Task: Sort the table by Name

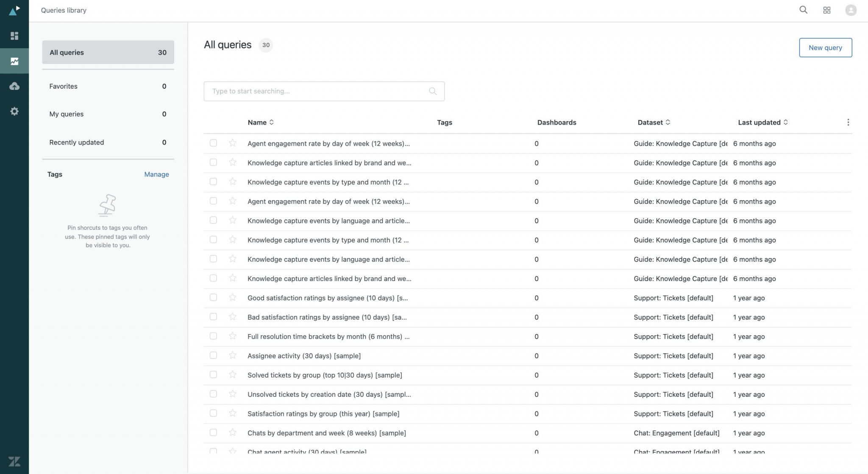Action: (x=260, y=122)
